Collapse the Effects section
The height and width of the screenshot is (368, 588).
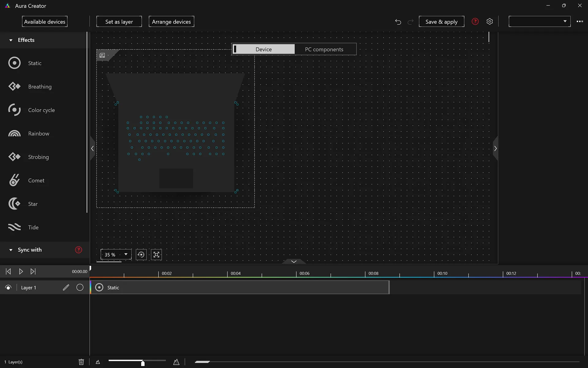[11, 40]
